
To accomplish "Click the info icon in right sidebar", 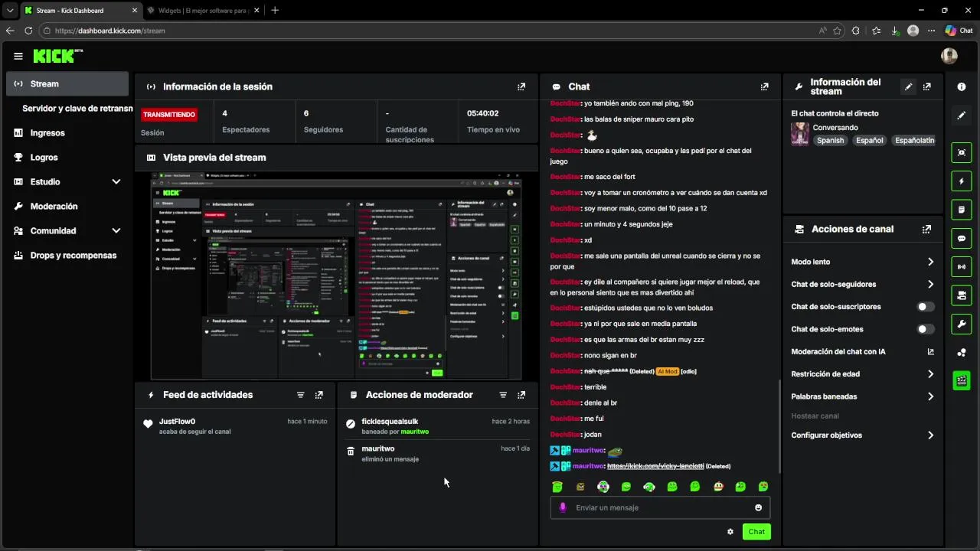I will click(962, 87).
